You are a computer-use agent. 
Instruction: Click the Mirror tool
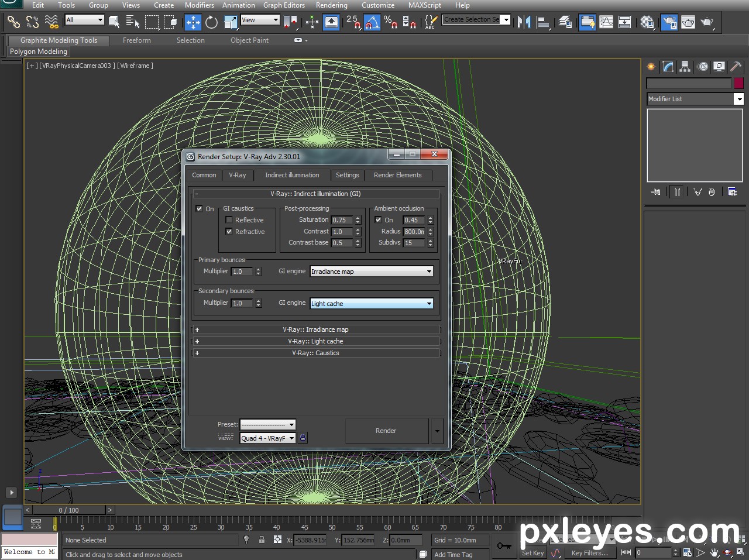(524, 22)
